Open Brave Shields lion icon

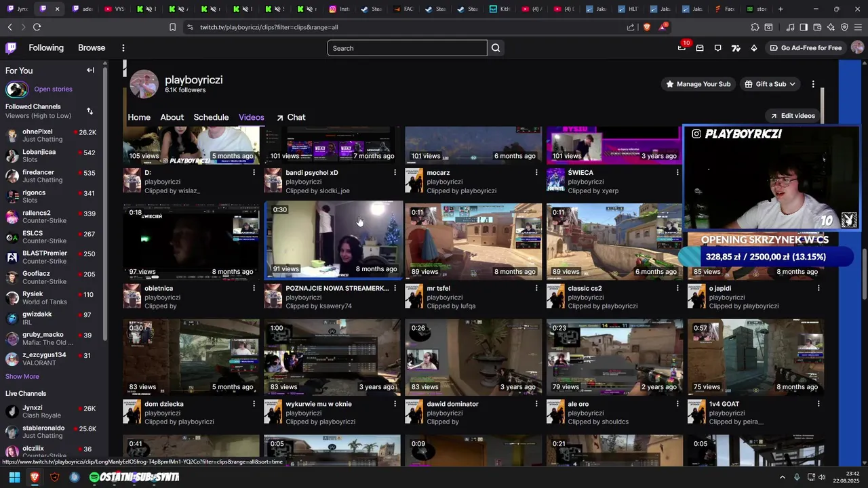pos(646,27)
